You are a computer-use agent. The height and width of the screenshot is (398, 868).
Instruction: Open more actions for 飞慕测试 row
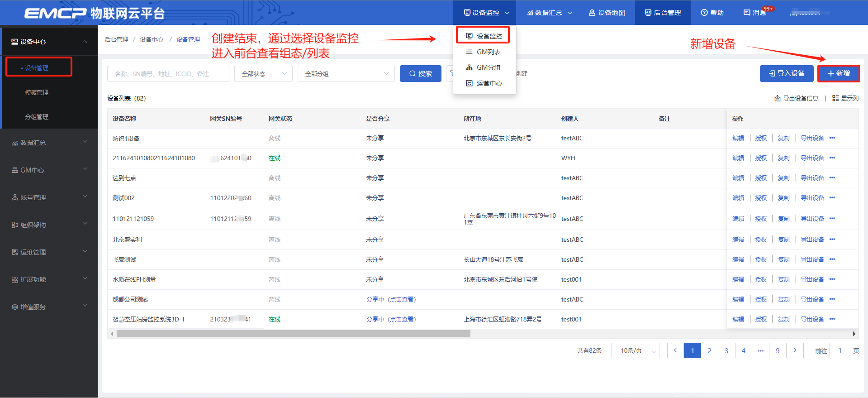[x=832, y=259]
